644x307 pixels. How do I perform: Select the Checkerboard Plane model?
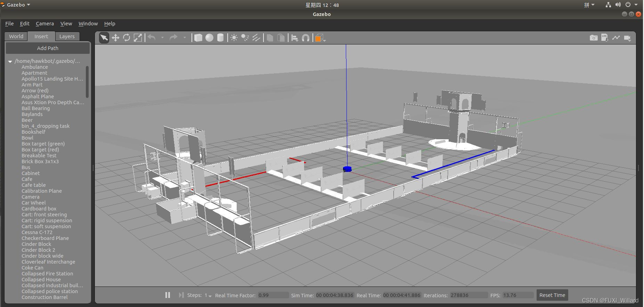pos(45,238)
